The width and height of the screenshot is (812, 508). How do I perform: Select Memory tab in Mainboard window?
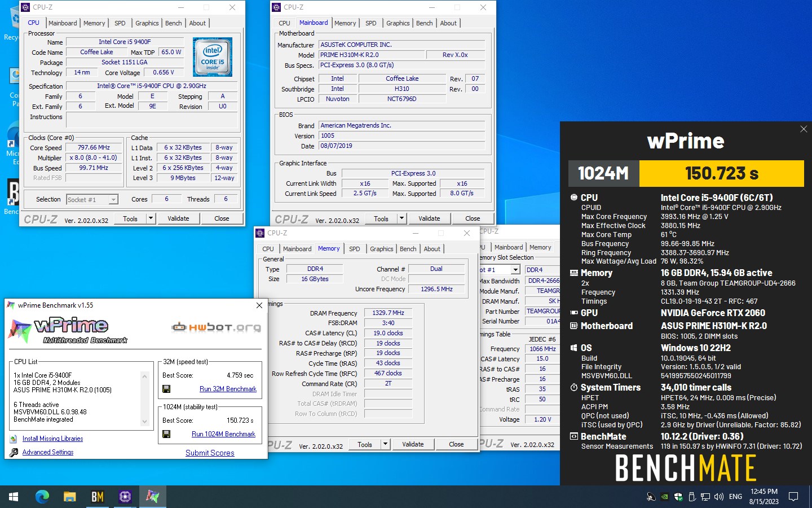(345, 23)
